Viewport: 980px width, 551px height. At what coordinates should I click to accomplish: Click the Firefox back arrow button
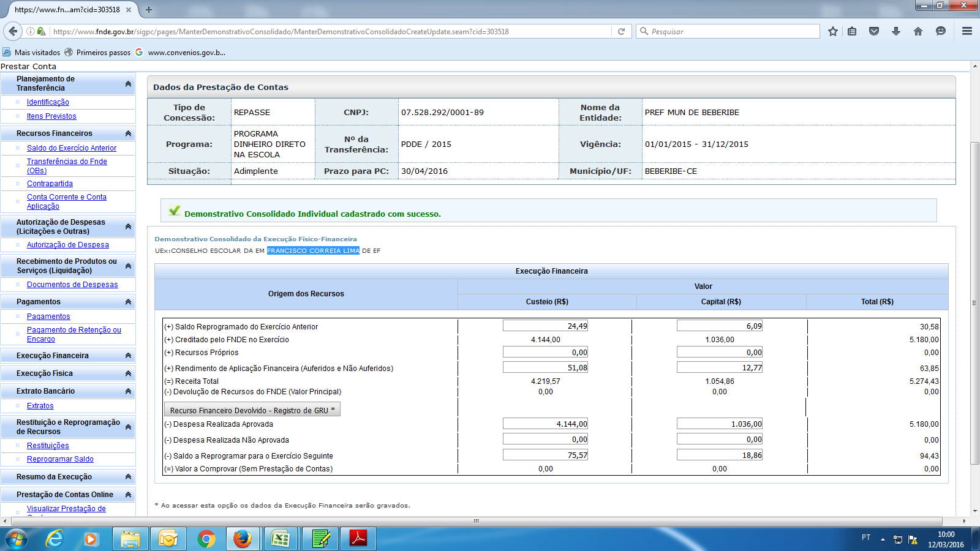[x=13, y=31]
